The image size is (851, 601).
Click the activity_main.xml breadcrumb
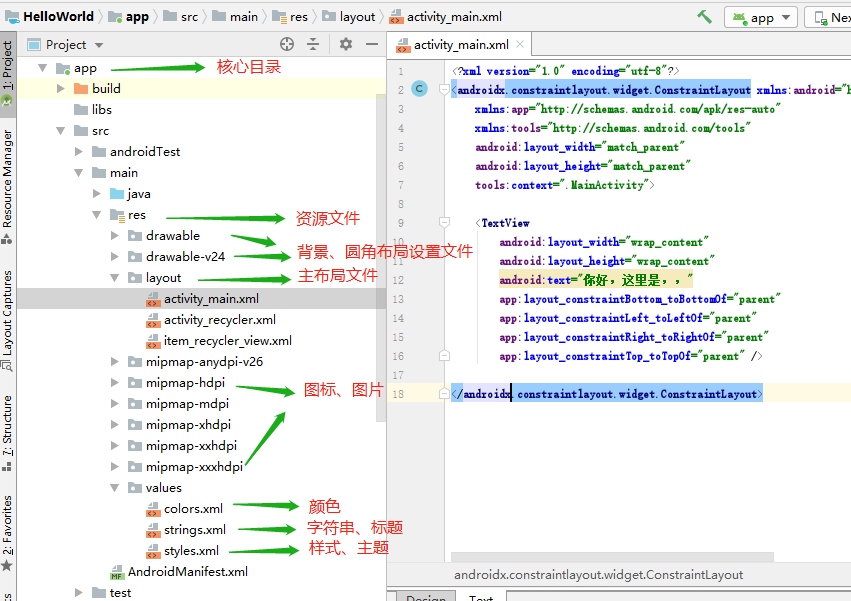tap(446, 17)
